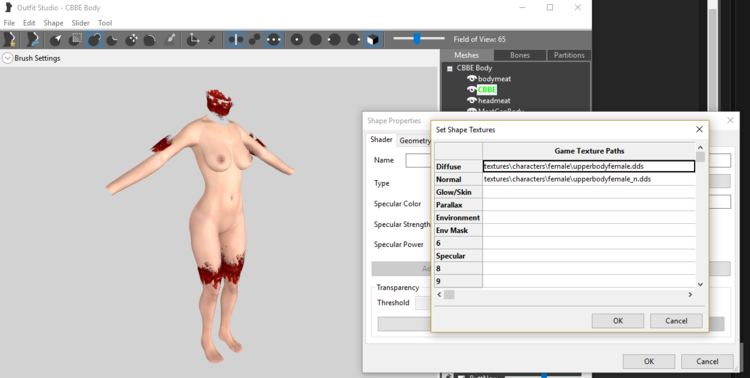This screenshot has height=378, width=750.
Task: Click the New Project body-with-star icon
Action: coord(9,40)
